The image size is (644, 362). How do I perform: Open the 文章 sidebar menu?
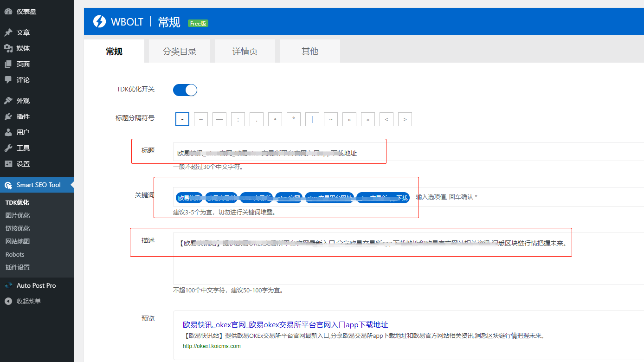(37, 32)
